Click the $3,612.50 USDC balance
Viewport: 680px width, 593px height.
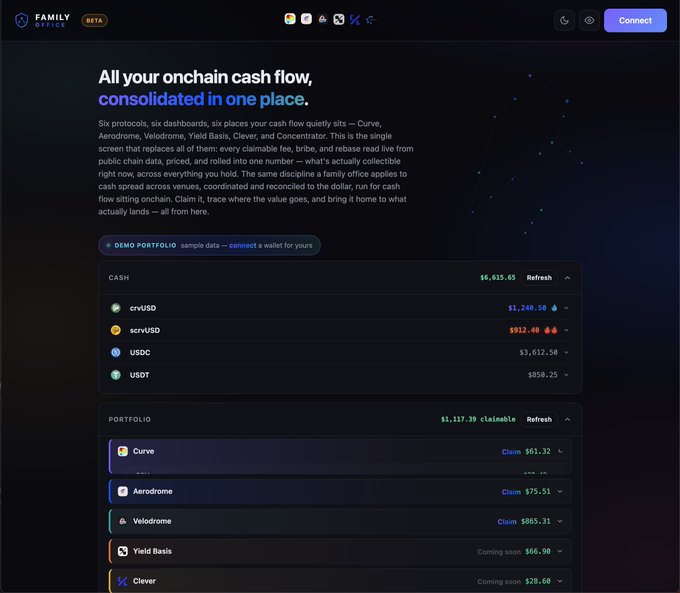point(539,352)
